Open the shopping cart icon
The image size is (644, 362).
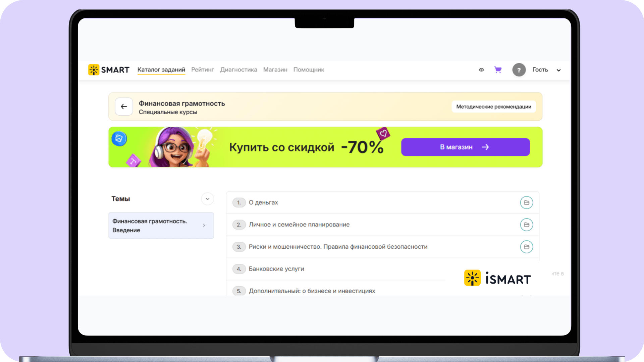498,70
